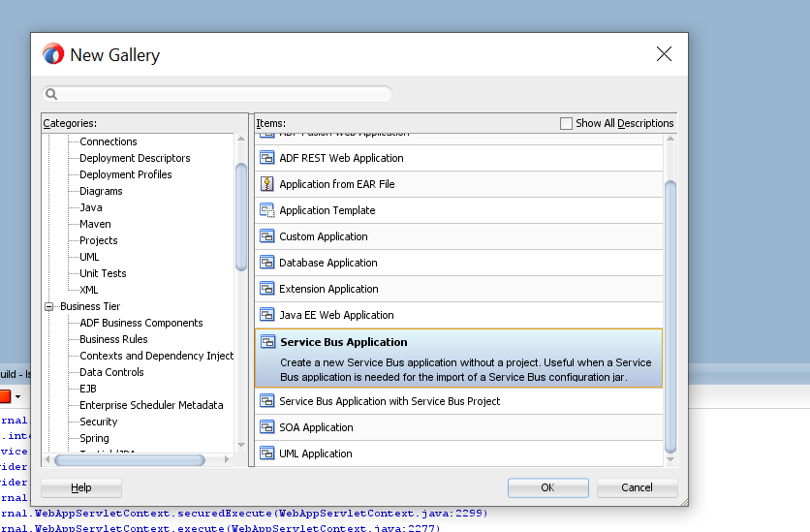
Task: Click the SOA Application icon
Action: tap(267, 427)
